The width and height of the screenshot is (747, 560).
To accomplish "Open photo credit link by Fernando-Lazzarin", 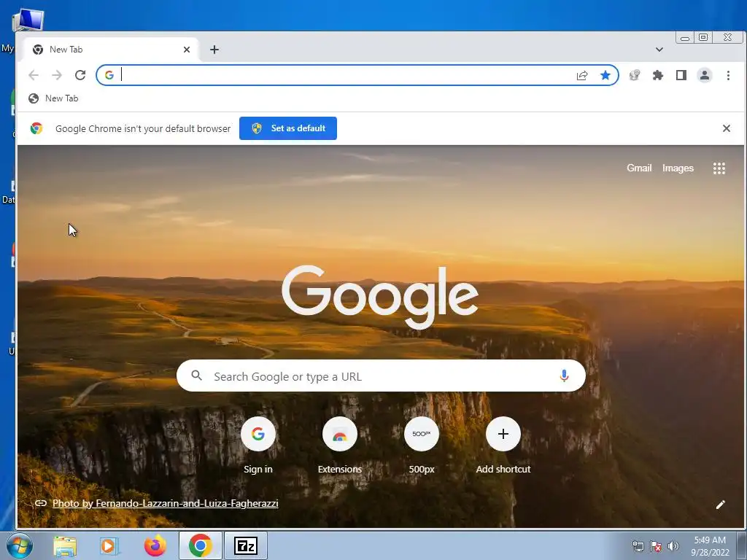I will (x=165, y=503).
